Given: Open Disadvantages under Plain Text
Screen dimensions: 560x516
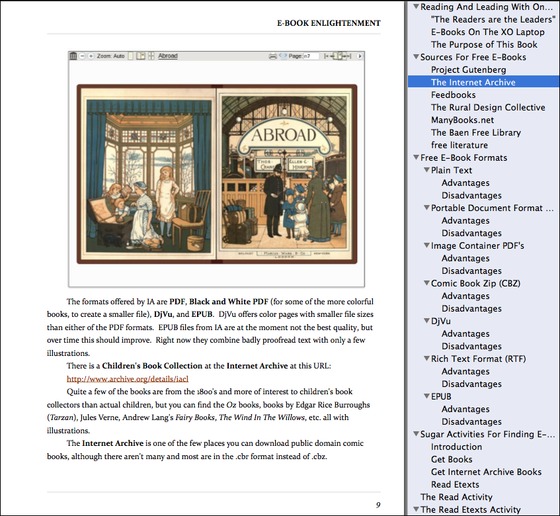Looking at the screenshot, I should pyautogui.click(x=471, y=195).
